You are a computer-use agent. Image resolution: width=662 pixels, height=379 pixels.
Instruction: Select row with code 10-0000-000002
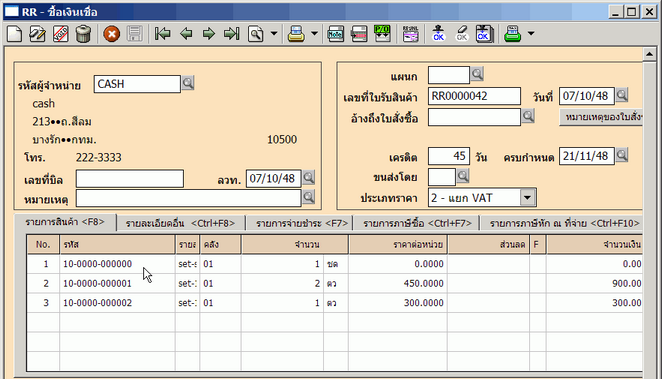[334, 303]
